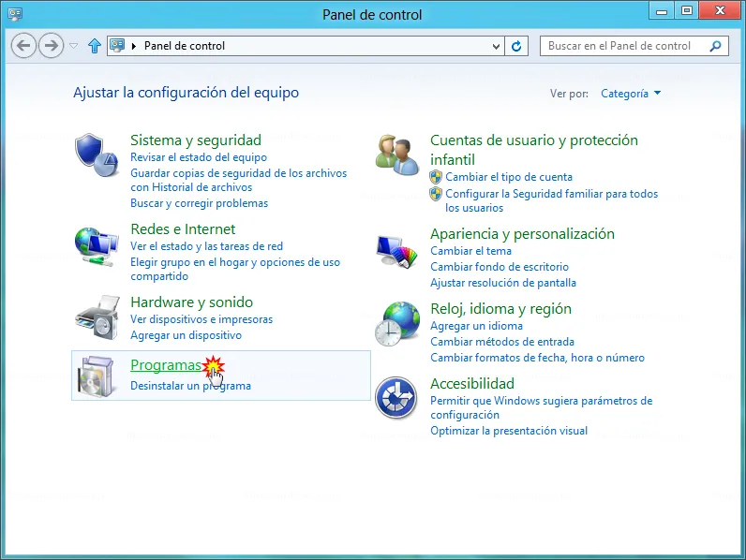Screen dimensions: 746x560
Task: Click the Cuentas de usuario people icon
Action: [x=396, y=155]
